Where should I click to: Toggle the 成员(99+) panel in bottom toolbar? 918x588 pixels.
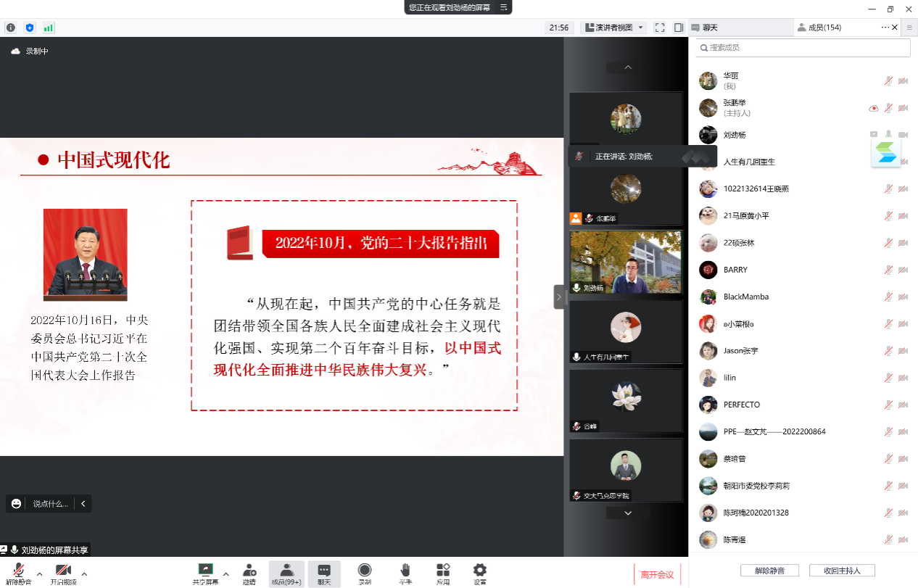pyautogui.click(x=286, y=573)
